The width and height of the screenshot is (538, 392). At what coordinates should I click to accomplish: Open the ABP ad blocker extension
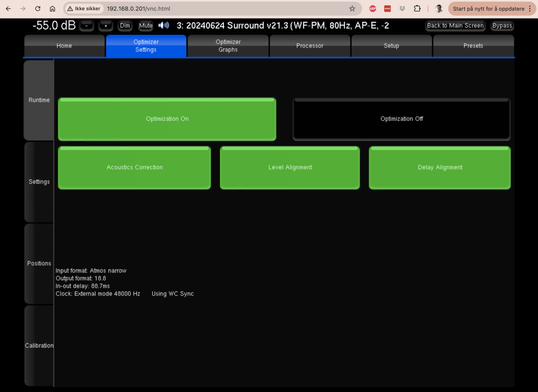pyautogui.click(x=373, y=9)
